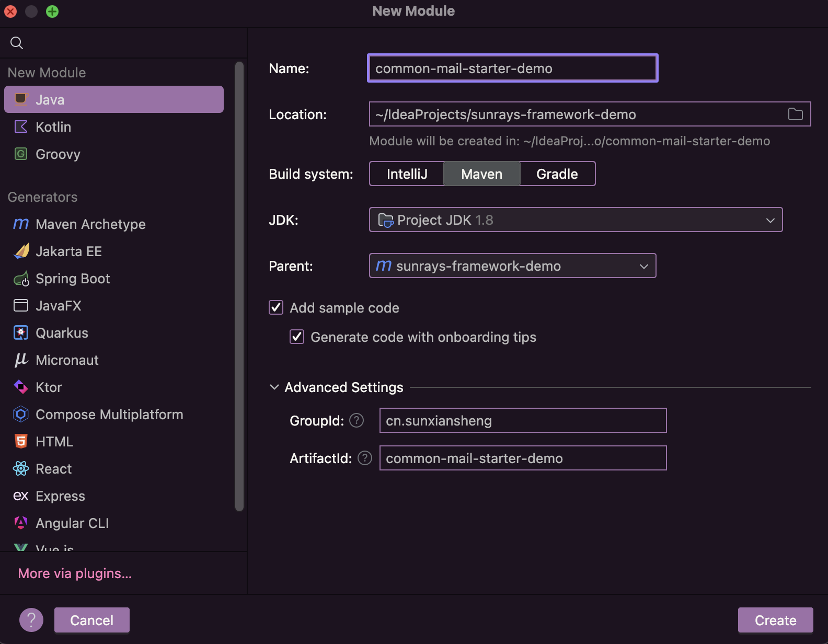Viewport: 828px width, 644px height.
Task: Click the search magnifier icon
Action: click(x=17, y=43)
